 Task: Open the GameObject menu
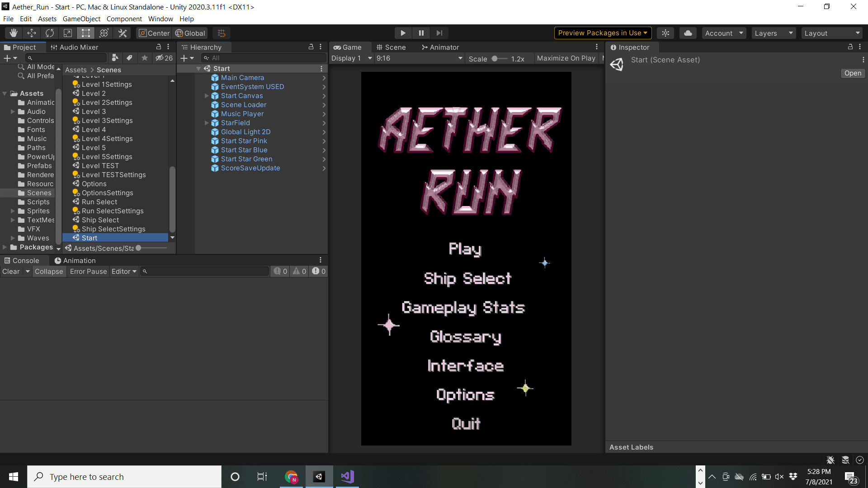click(81, 19)
